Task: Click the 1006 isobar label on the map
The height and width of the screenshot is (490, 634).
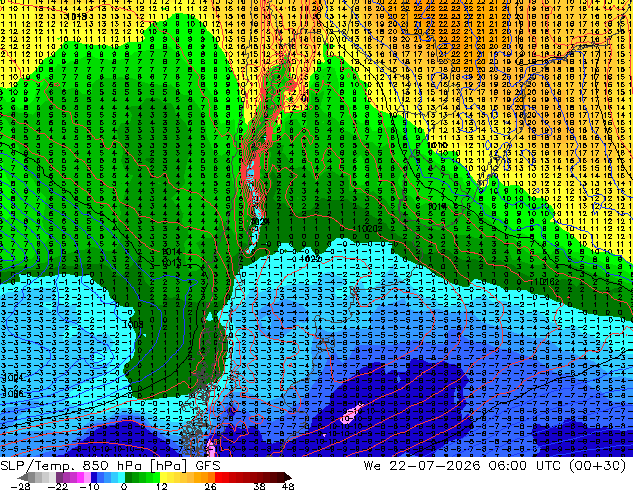Action: coord(12,393)
